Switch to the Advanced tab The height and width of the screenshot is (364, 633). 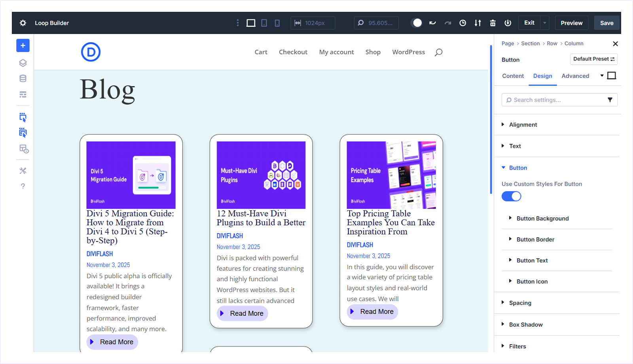pyautogui.click(x=575, y=76)
